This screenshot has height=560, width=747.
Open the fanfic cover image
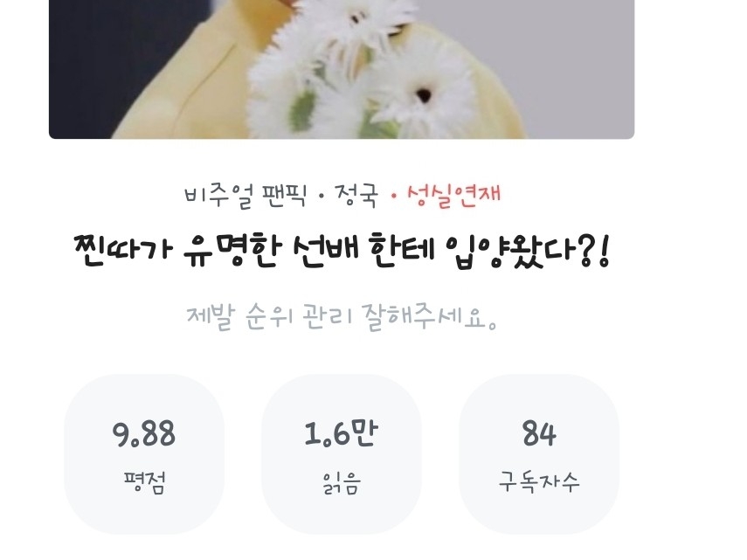pos(342,70)
